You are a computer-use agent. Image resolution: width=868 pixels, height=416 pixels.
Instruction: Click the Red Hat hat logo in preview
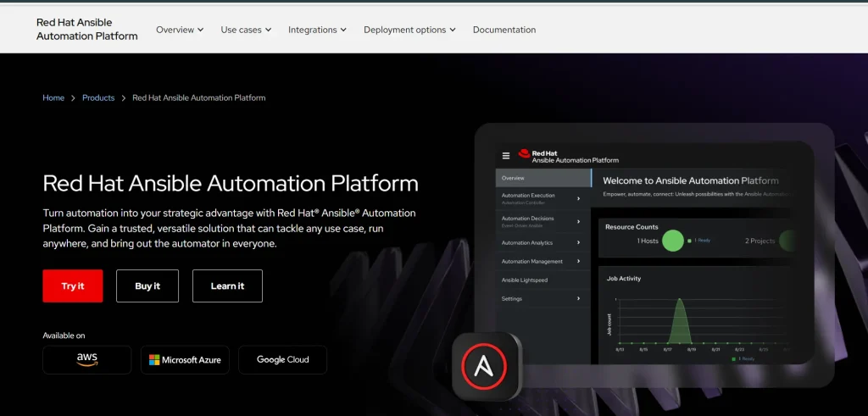pyautogui.click(x=524, y=154)
